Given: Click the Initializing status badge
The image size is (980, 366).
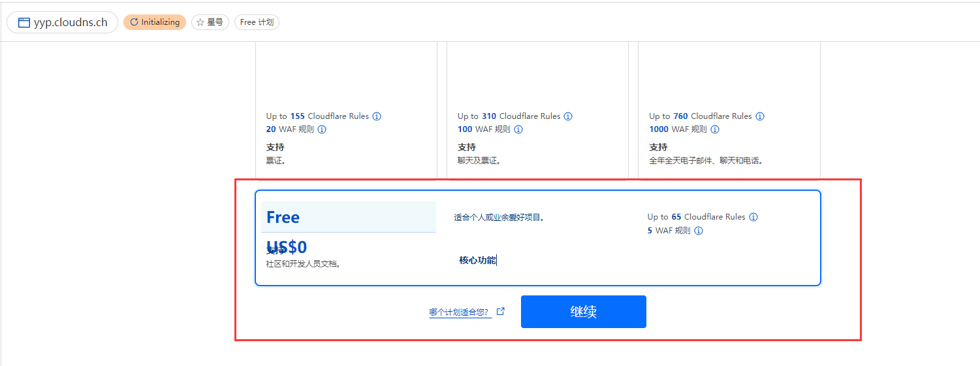Looking at the screenshot, I should click(155, 22).
